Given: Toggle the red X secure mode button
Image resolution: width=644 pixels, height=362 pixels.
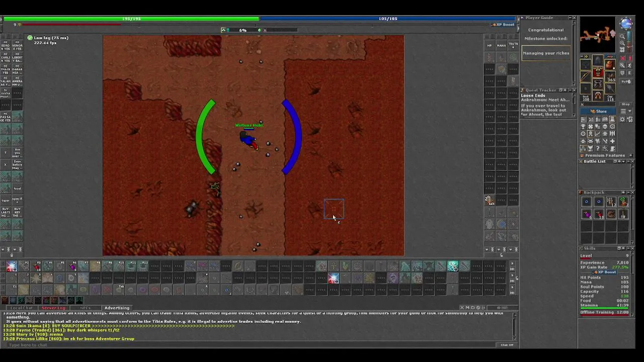Looking at the screenshot, I should (622, 58).
